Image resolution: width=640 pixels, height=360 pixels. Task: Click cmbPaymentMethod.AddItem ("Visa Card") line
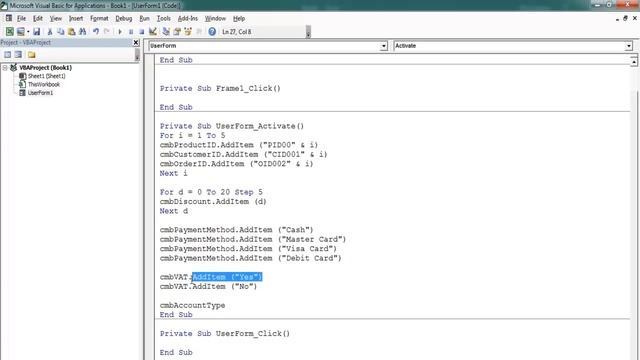(248, 249)
